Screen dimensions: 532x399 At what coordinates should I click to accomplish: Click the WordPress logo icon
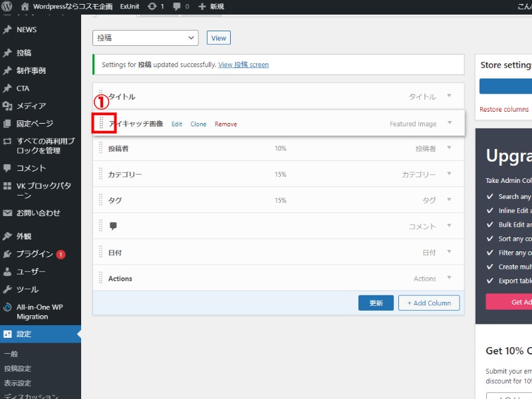pos(7,7)
